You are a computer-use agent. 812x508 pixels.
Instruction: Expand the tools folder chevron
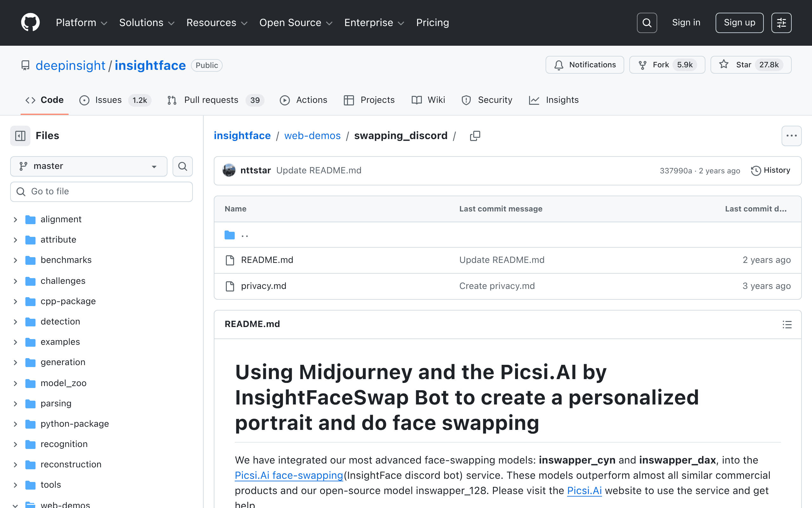click(15, 485)
